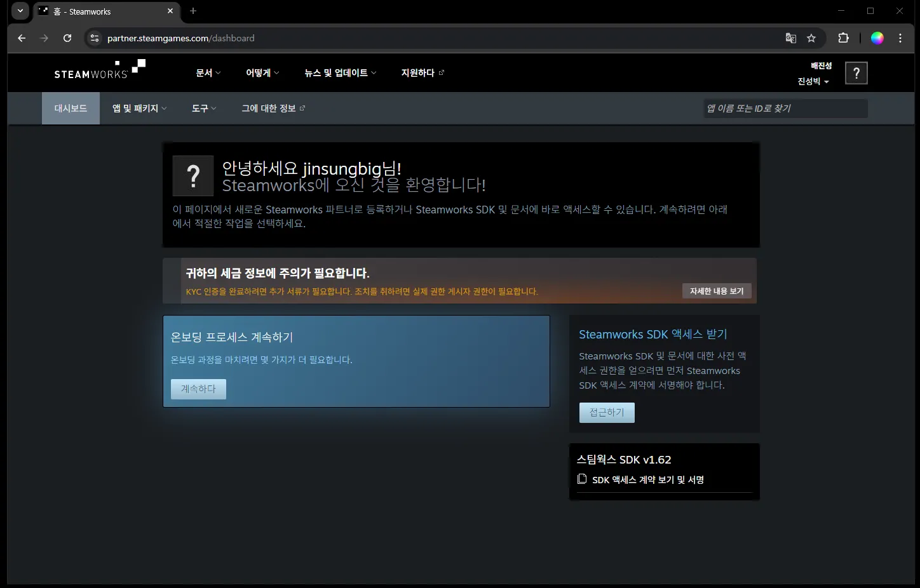Expand the 어떻게 menu

point(262,73)
